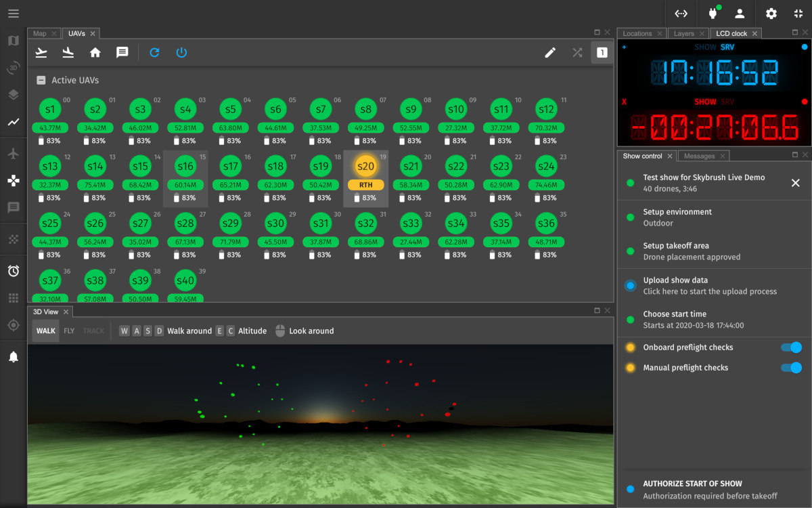Viewport: 812px width, 508px height.
Task: Select the return-to-home icon in UAVs toolbar
Action: (95, 52)
